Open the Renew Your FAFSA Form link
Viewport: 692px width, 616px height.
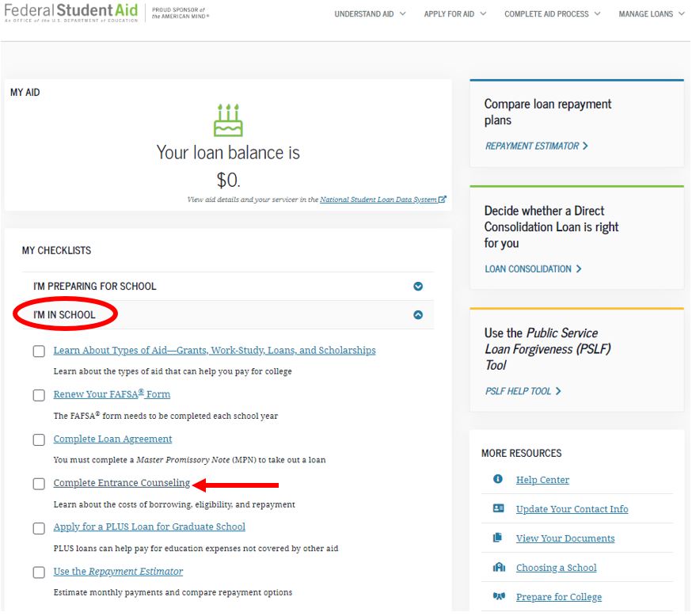tap(112, 394)
